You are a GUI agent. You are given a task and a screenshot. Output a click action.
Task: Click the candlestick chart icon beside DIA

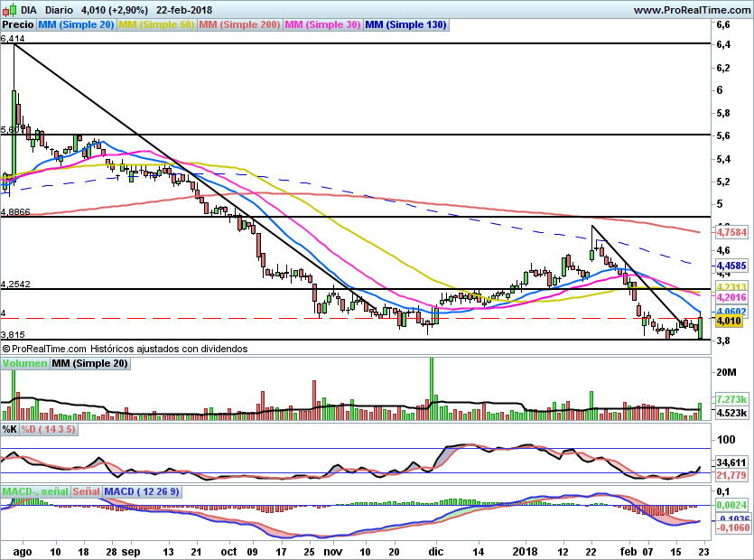[10, 9]
